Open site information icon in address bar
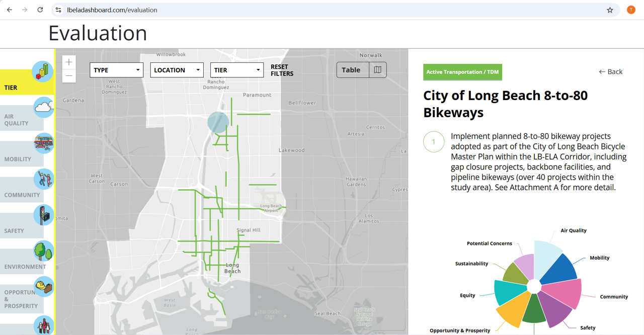644x335 pixels. pos(58,10)
